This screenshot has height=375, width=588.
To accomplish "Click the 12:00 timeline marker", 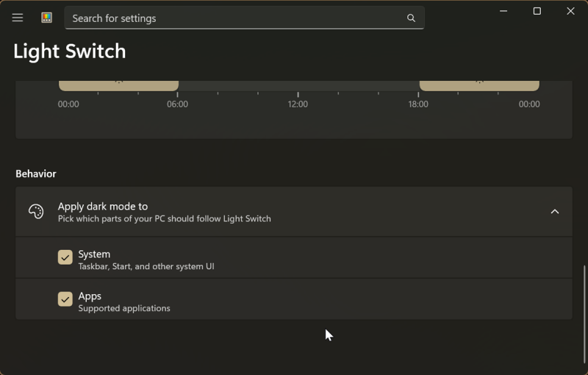I will [298, 104].
